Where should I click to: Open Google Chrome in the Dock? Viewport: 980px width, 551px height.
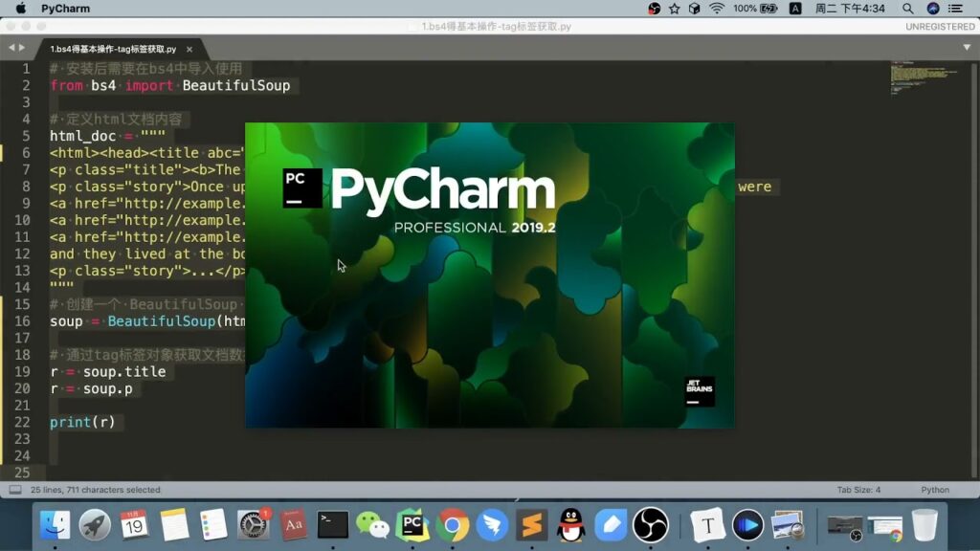453,525
